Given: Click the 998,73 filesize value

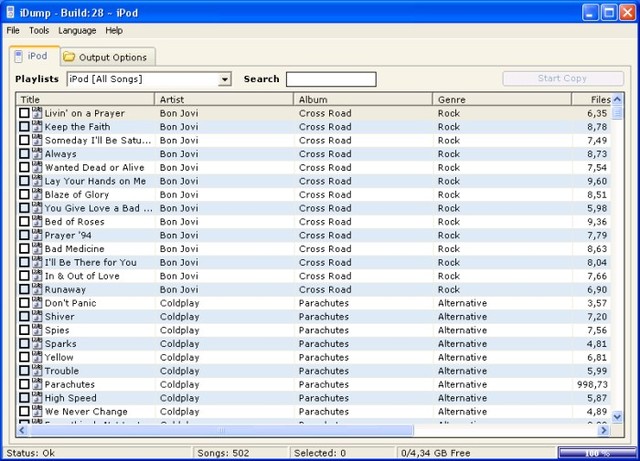Looking at the screenshot, I should click(x=592, y=384).
